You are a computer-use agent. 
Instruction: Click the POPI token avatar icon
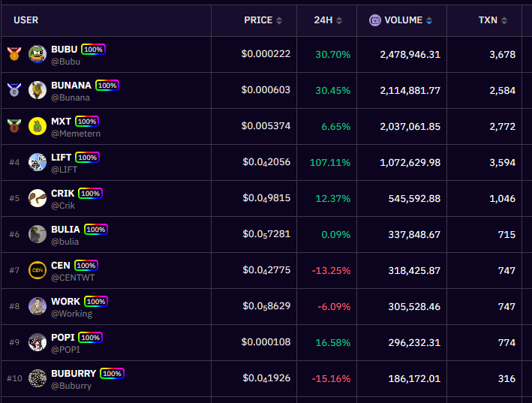coord(38,342)
